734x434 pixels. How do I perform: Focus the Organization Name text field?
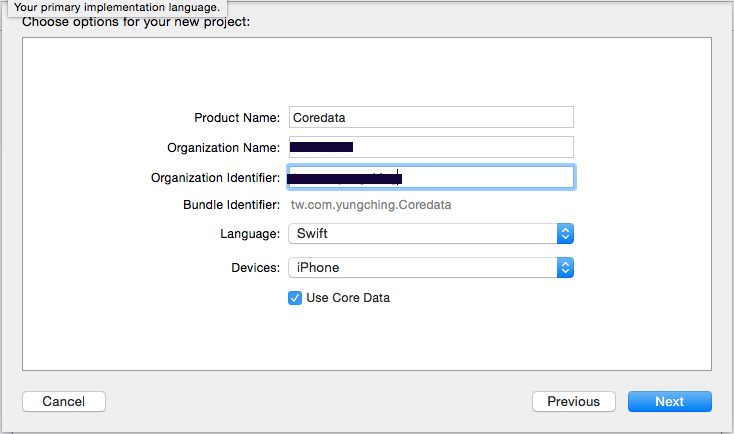coord(431,147)
